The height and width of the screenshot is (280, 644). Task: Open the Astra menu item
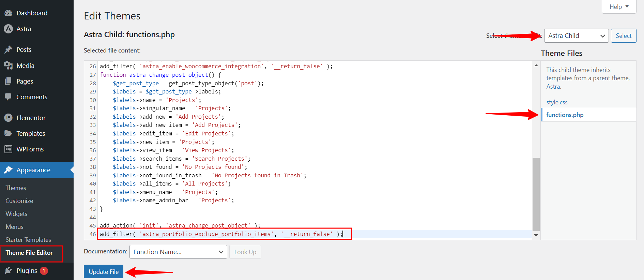pyautogui.click(x=24, y=29)
